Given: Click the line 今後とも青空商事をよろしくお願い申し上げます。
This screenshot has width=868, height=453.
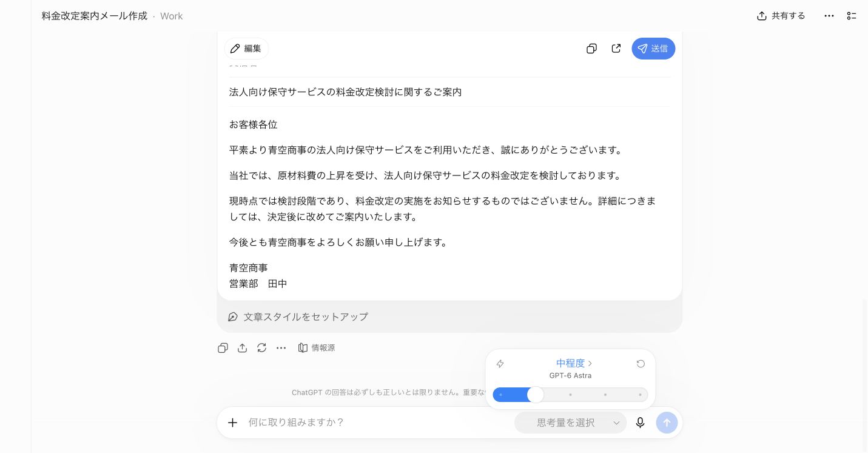Looking at the screenshot, I should (340, 242).
